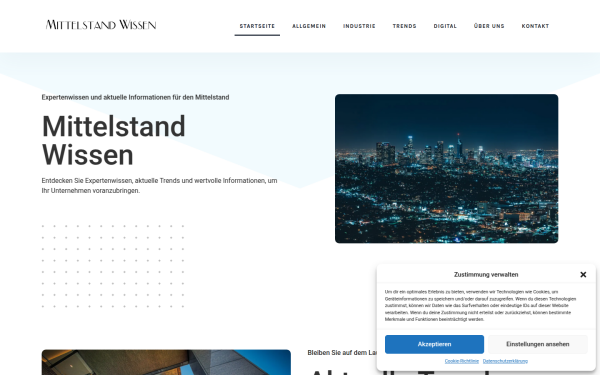This screenshot has height=375, width=600.
Task: Open the Digital menu item
Action: tap(445, 26)
